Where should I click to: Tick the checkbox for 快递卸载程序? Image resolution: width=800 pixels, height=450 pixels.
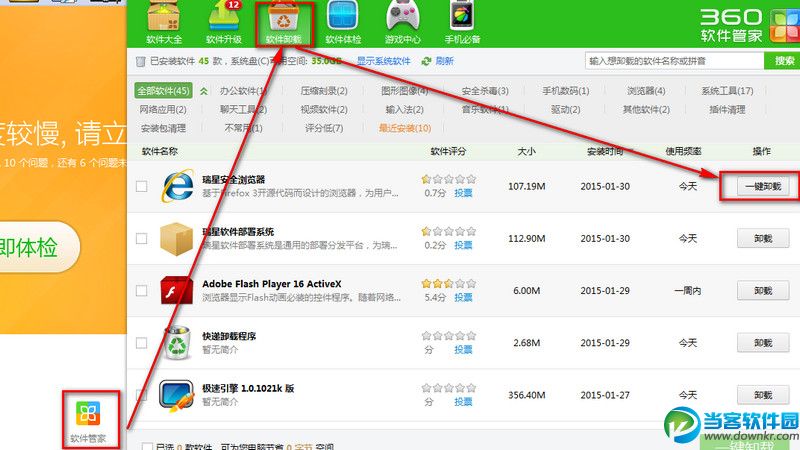click(141, 343)
